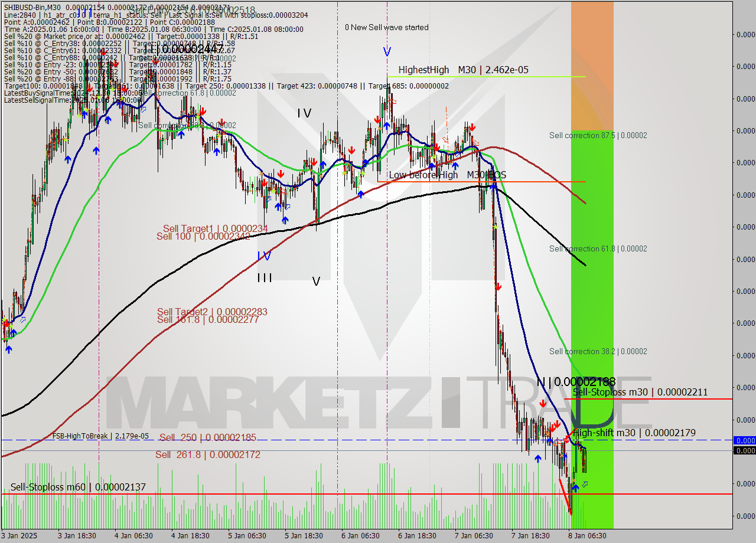The image size is (756, 543).
Task: Select the High-shift m30 0.00002179 label
Action: coord(634,433)
